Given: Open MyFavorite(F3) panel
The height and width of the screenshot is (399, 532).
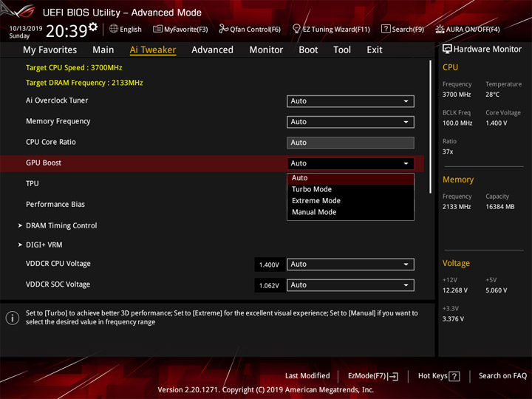Looking at the screenshot, I should pyautogui.click(x=180, y=29).
